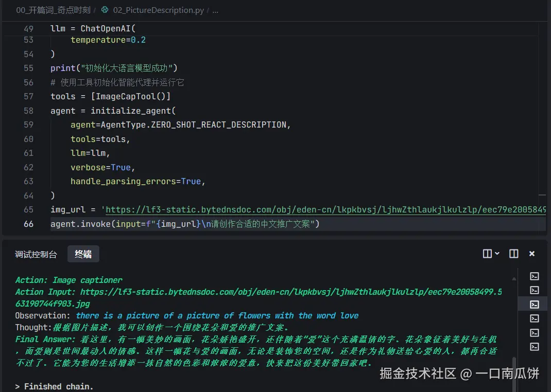Switch to the 终端 tab

pyautogui.click(x=83, y=254)
